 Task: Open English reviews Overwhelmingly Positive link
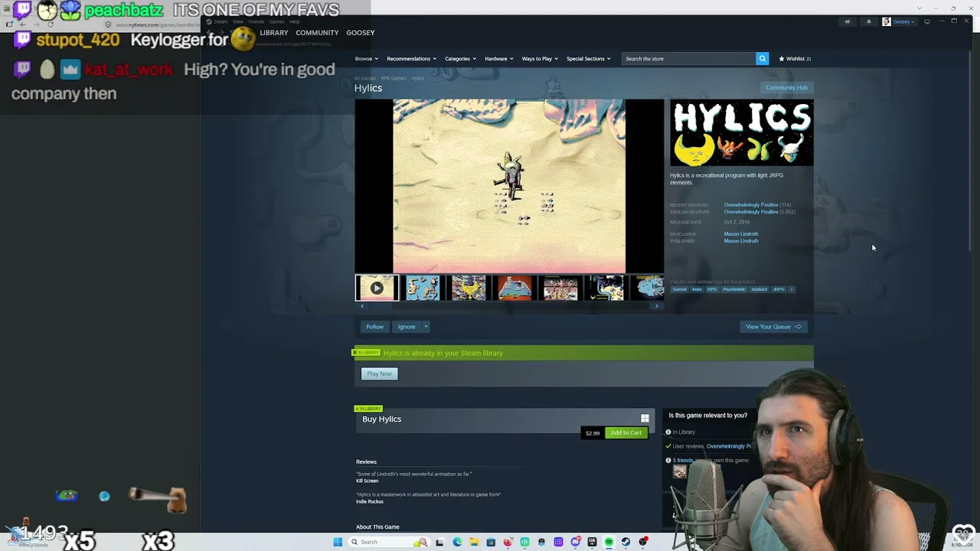click(x=751, y=212)
